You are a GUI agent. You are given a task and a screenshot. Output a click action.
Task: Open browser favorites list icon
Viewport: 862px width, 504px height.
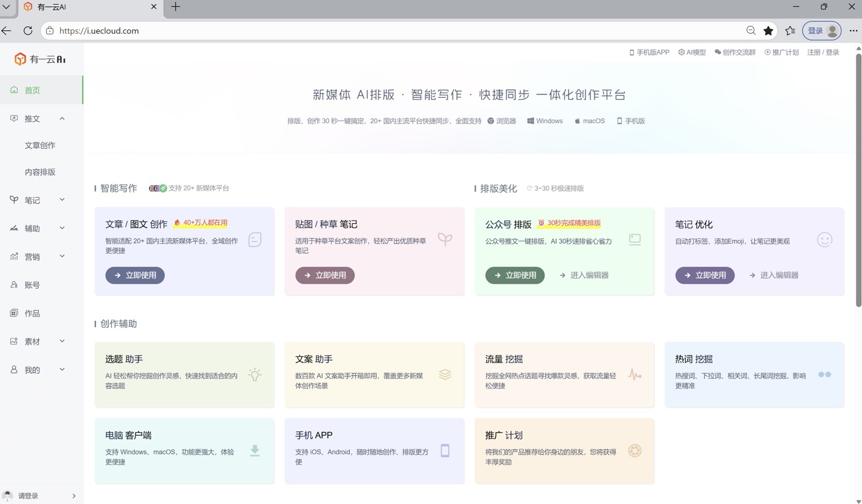tap(790, 31)
